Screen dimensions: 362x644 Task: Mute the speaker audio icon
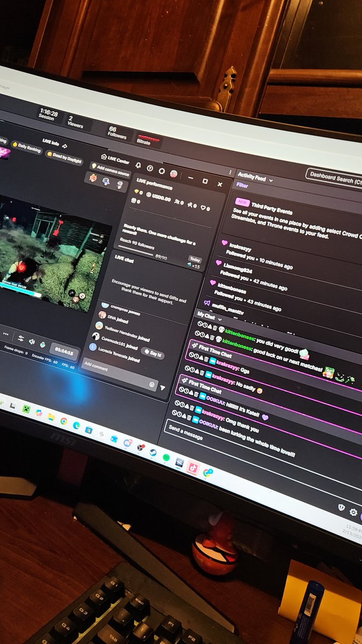click(x=32, y=342)
